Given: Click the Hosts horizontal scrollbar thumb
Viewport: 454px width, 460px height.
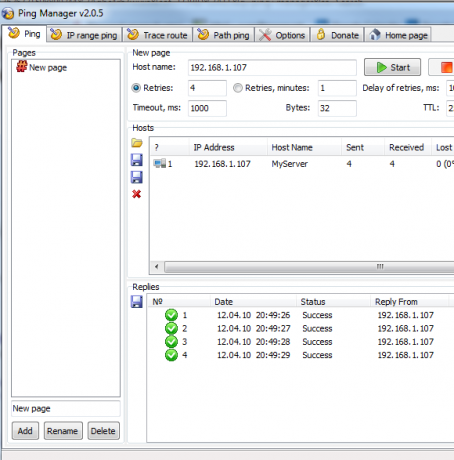Looking at the screenshot, I should tap(309, 267).
